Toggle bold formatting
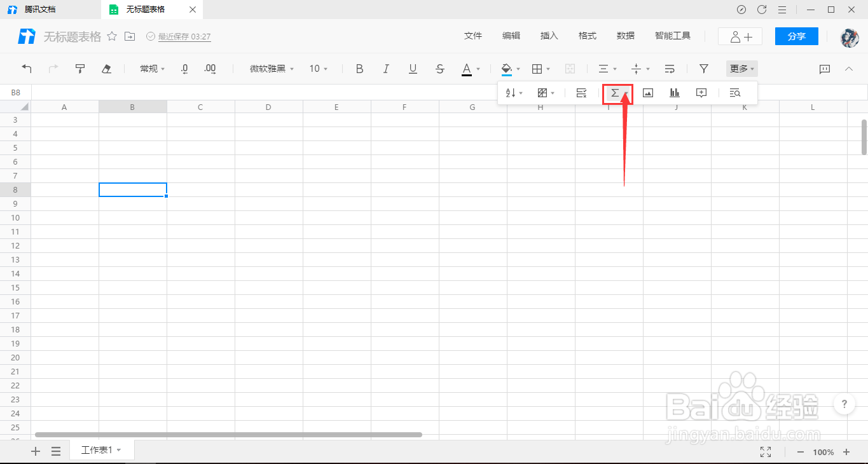This screenshot has height=464, width=868. point(359,69)
